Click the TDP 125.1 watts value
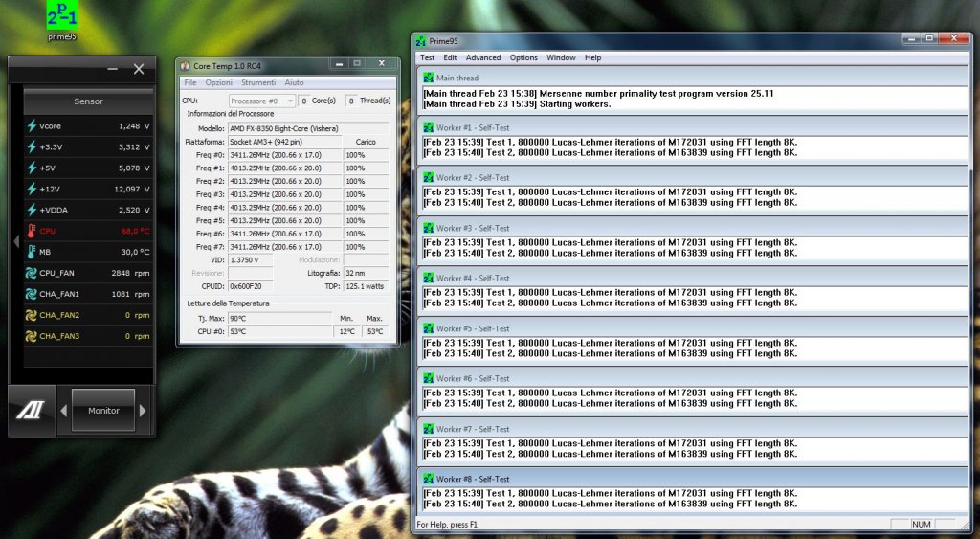This screenshot has width=980, height=539. (366, 286)
